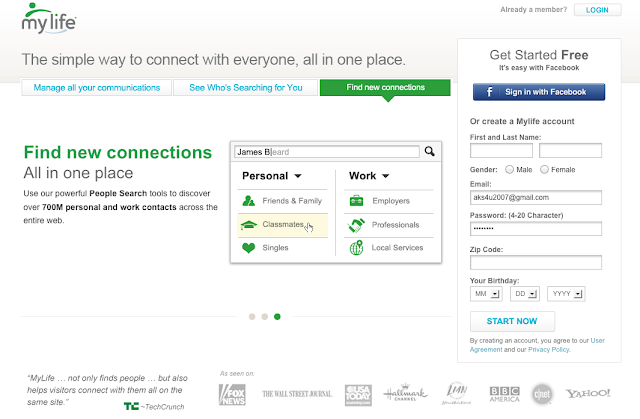Open the birthday year YYYY dropdown
The image size is (640, 419).
coord(567,294)
